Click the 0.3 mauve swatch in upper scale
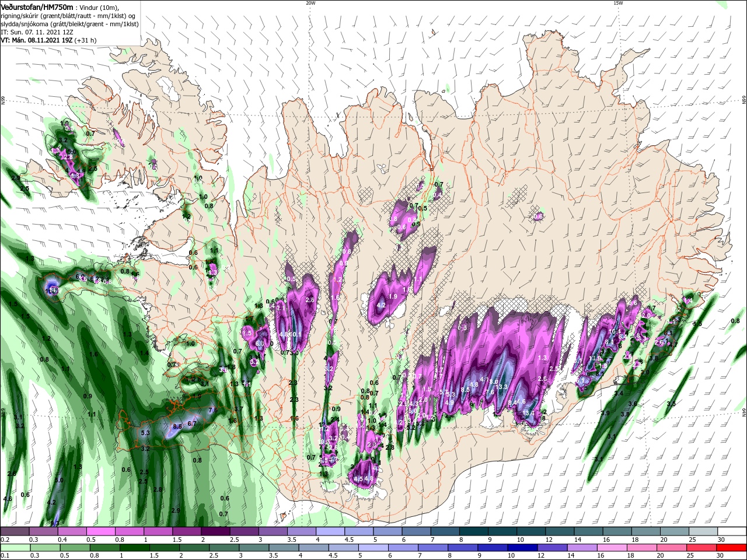The height and width of the screenshot is (560, 747). 43,531
